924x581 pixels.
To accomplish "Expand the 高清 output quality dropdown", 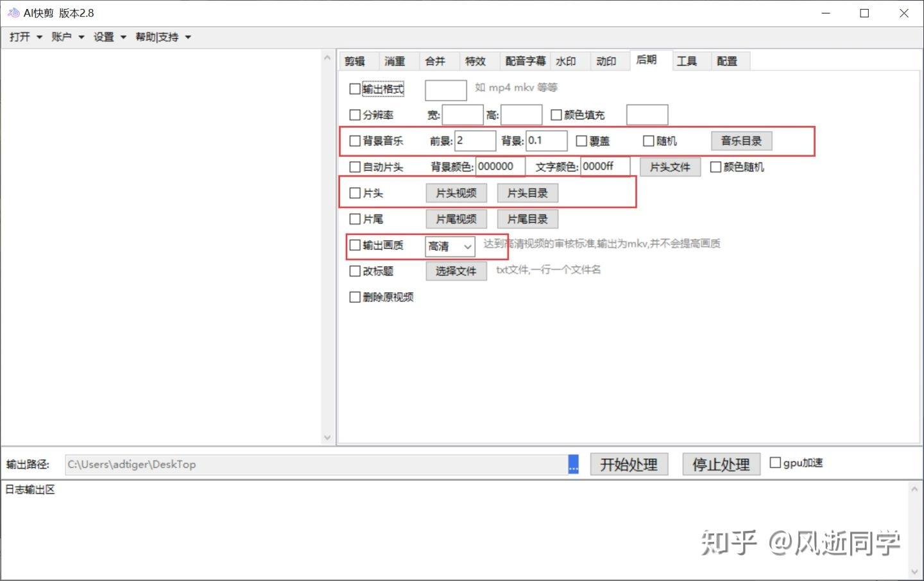I will 466,247.
